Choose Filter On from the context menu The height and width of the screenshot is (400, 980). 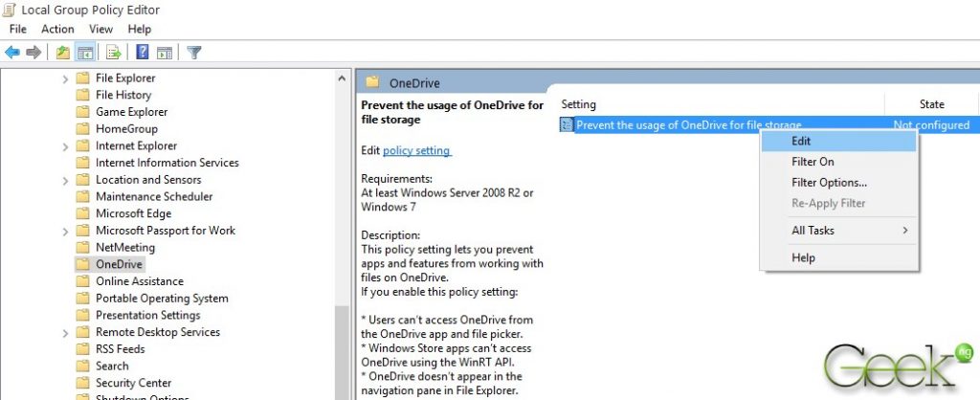pyautogui.click(x=839, y=162)
